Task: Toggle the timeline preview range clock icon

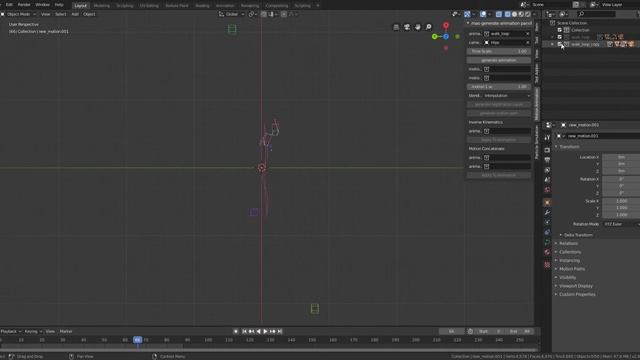Action: click(x=470, y=331)
